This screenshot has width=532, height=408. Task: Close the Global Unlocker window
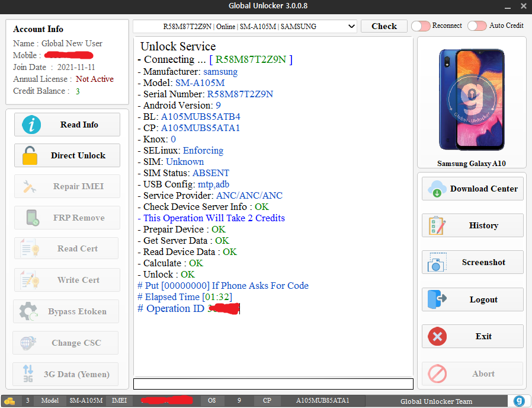(524, 6)
